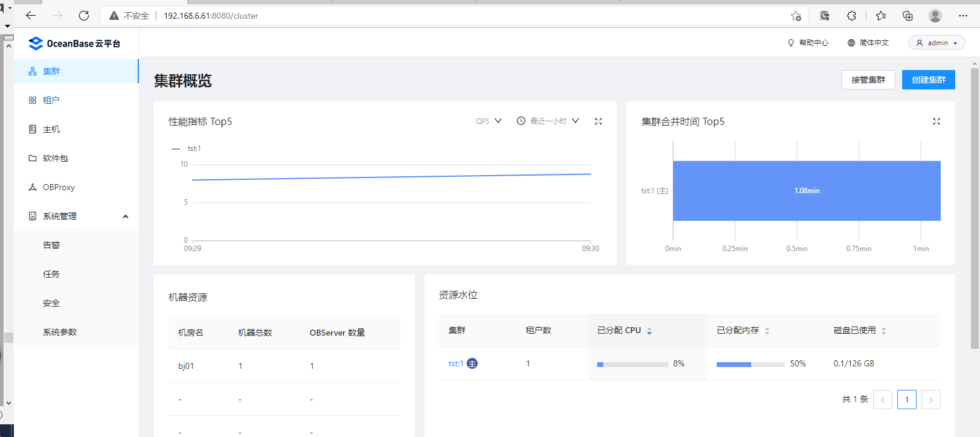This screenshot has height=437, width=980.
Task: Open the 集群 menu item
Action: click(76, 71)
